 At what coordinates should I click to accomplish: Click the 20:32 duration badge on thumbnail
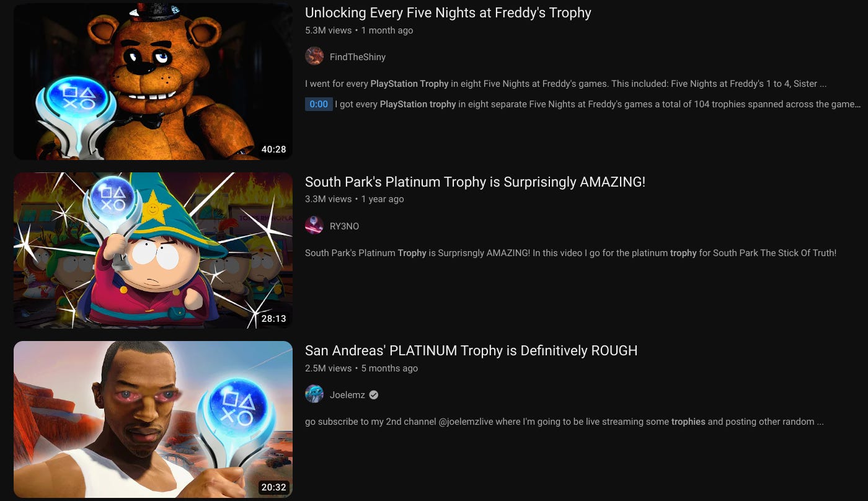(x=273, y=487)
